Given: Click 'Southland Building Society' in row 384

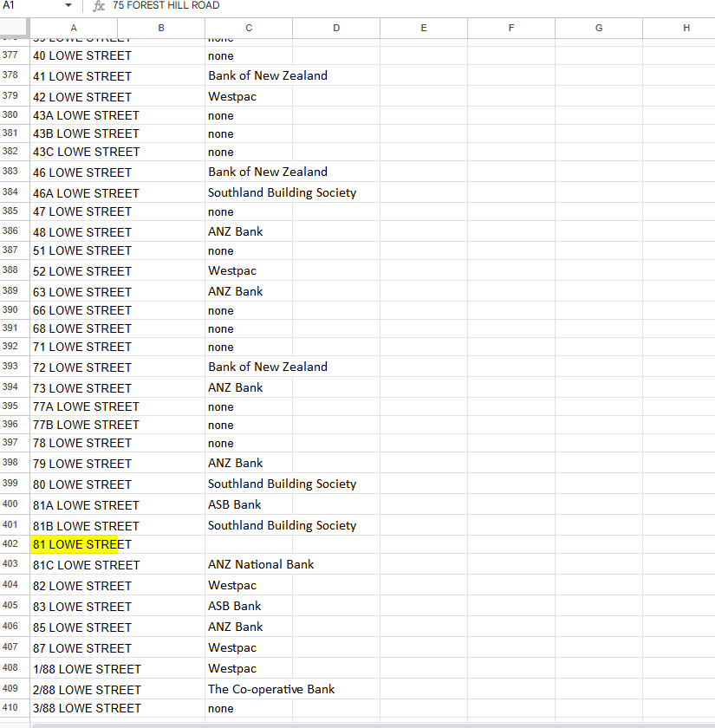Looking at the screenshot, I should (x=282, y=192).
